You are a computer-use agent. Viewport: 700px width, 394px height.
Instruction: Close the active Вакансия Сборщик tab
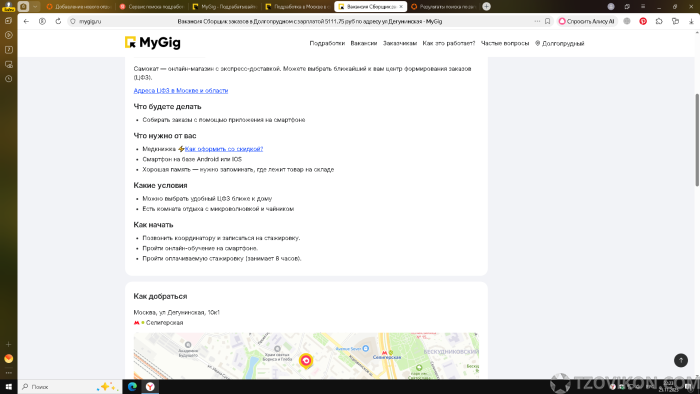tap(401, 7)
